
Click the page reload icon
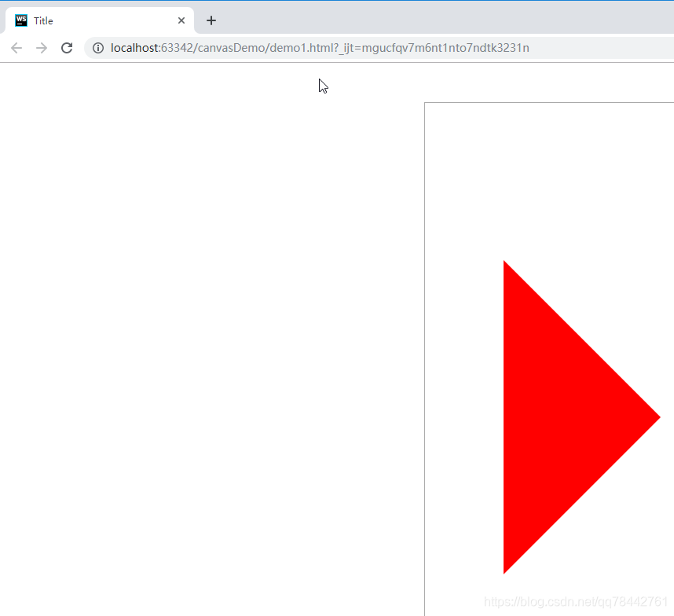pos(67,48)
